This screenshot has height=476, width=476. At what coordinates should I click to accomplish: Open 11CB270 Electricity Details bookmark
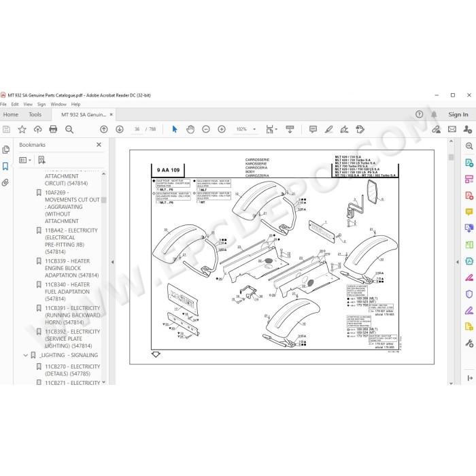coord(72,370)
